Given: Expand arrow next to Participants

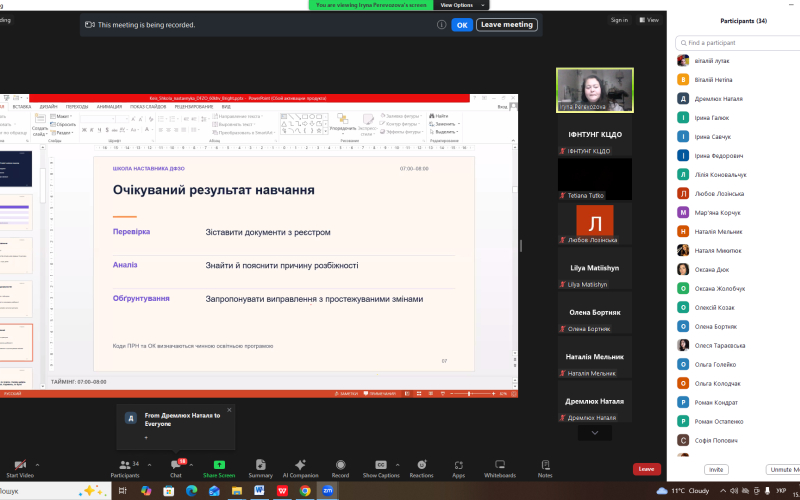Looking at the screenshot, I should pyautogui.click(x=149, y=465).
